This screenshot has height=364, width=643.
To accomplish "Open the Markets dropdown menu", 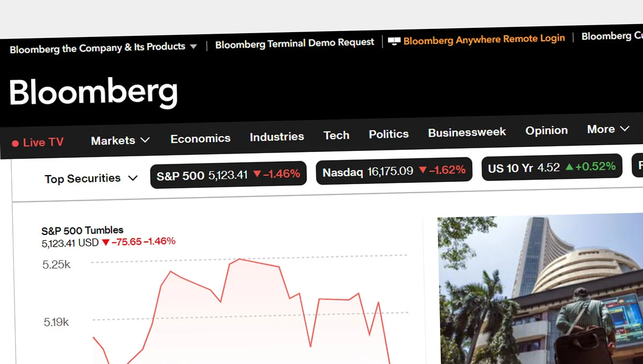I will pos(120,141).
